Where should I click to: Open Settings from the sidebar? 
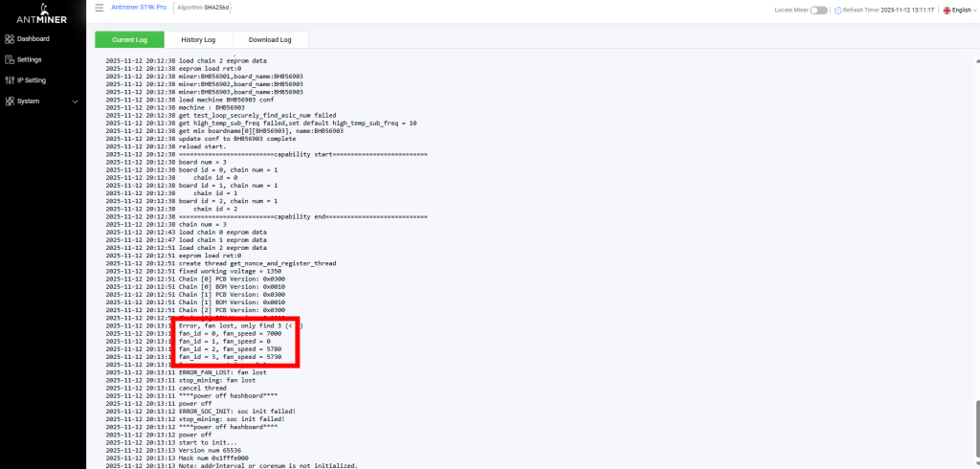30,59
